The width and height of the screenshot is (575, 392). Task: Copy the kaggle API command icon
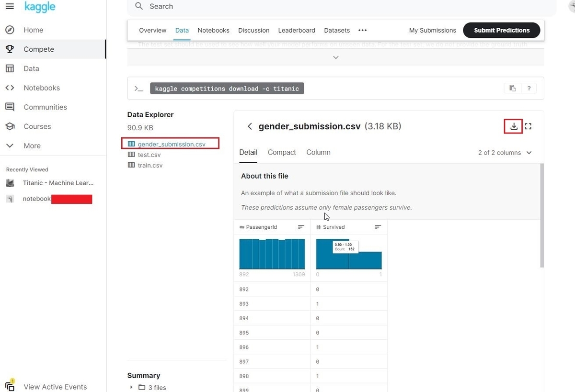(x=512, y=88)
